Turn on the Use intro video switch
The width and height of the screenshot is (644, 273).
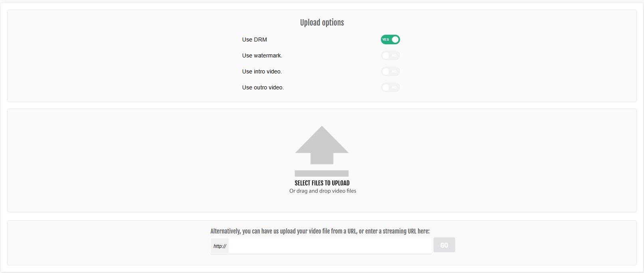pyautogui.click(x=390, y=71)
